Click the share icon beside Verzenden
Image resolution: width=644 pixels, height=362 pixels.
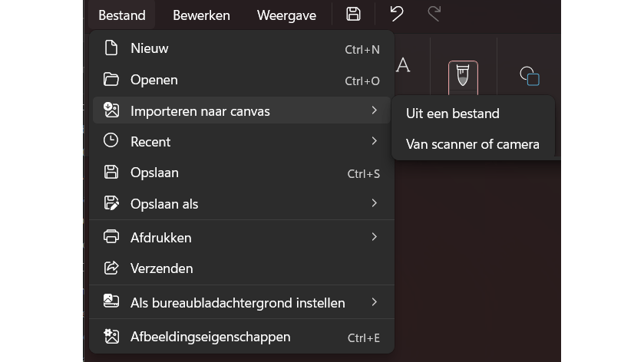click(x=111, y=268)
